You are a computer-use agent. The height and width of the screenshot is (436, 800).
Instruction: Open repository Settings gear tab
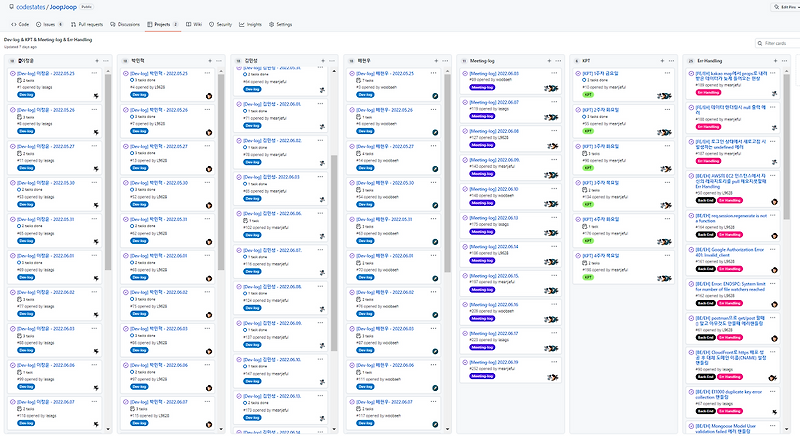[281, 24]
